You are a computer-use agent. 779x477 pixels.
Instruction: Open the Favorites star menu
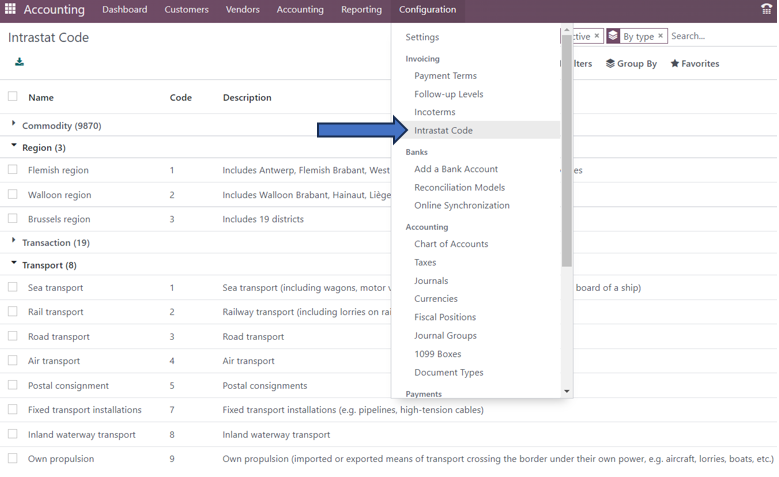coord(694,64)
